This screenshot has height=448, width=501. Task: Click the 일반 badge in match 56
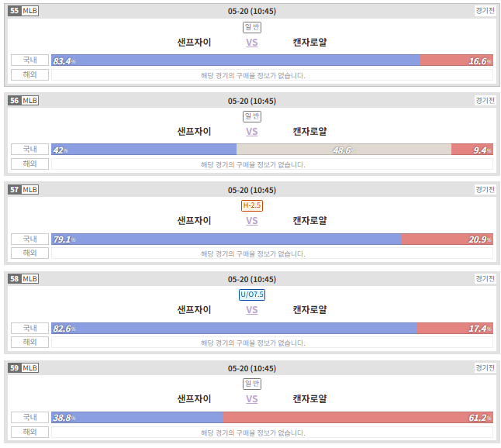point(252,116)
